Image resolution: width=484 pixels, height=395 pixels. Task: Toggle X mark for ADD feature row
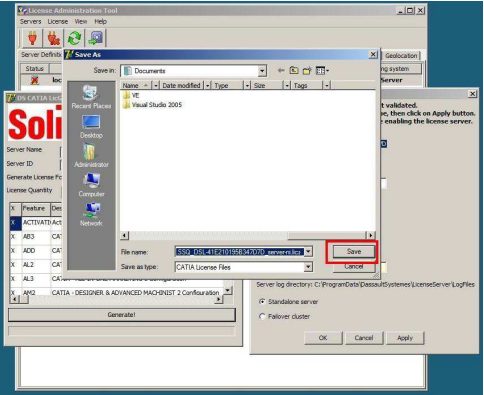pos(15,250)
